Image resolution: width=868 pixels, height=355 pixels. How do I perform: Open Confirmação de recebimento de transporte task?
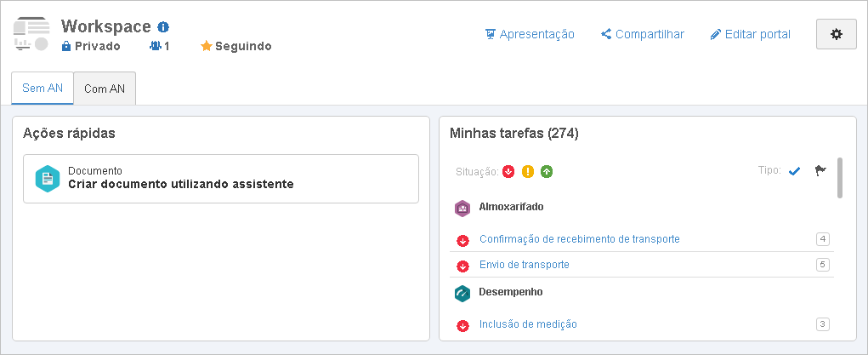(x=580, y=239)
